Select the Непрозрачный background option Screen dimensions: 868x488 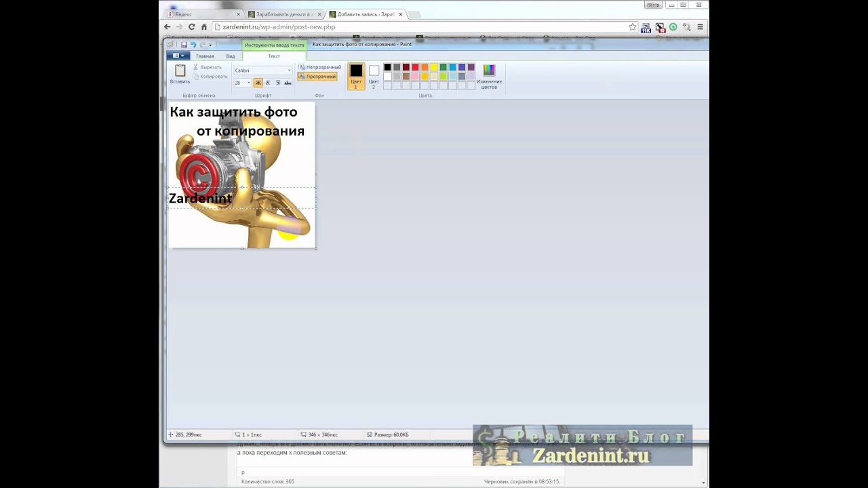click(x=319, y=67)
